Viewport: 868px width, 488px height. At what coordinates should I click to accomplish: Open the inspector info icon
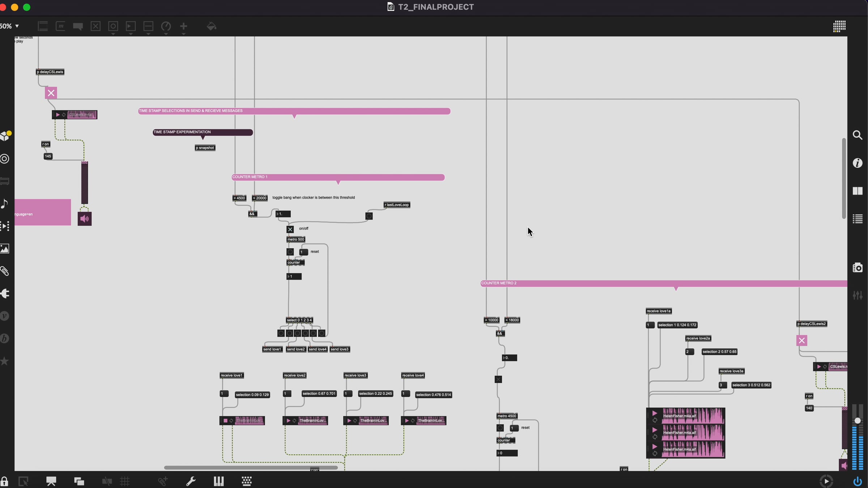coord(857,163)
